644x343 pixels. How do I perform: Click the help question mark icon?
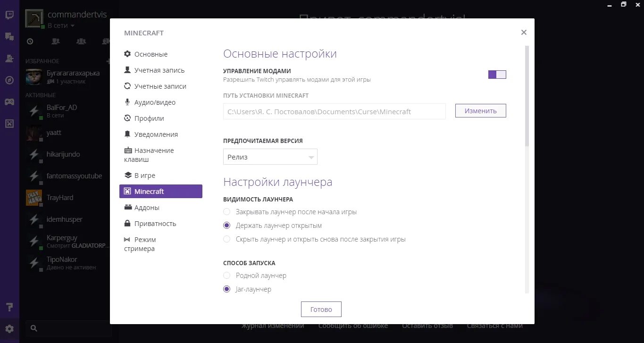(9, 307)
